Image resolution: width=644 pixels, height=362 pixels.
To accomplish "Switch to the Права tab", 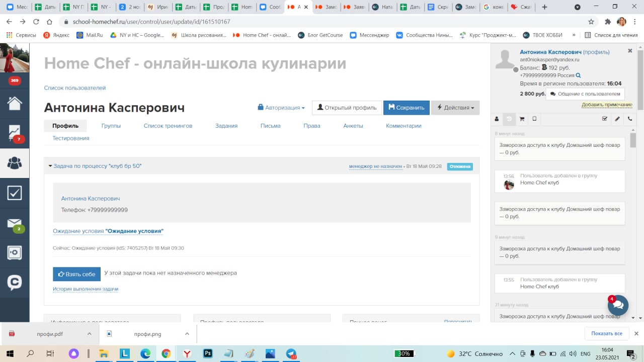I will (312, 126).
